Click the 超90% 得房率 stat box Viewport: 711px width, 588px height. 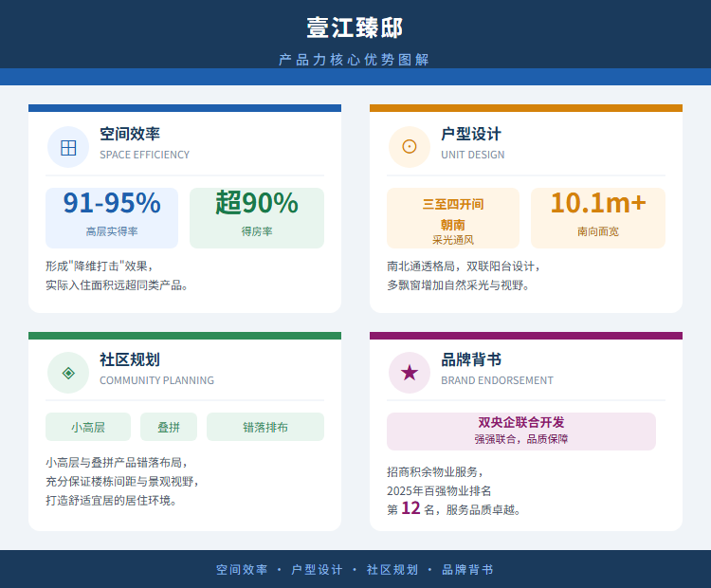click(x=257, y=218)
